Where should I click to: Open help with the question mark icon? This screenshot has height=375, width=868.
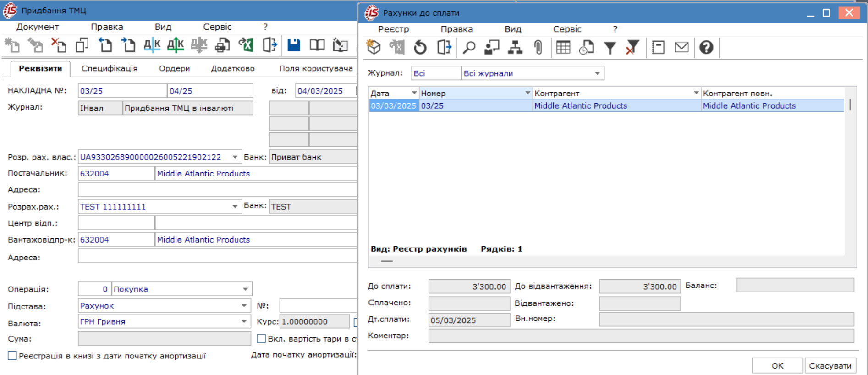[706, 47]
